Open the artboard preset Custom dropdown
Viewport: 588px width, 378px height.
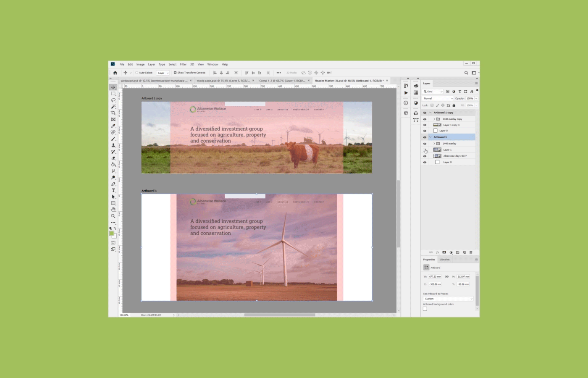point(448,299)
